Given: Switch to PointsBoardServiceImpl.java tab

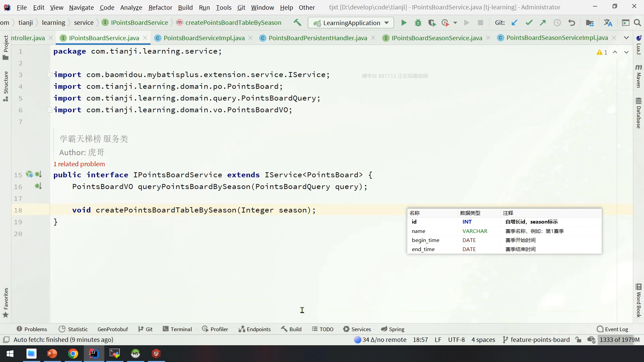Looking at the screenshot, I should (204, 38).
